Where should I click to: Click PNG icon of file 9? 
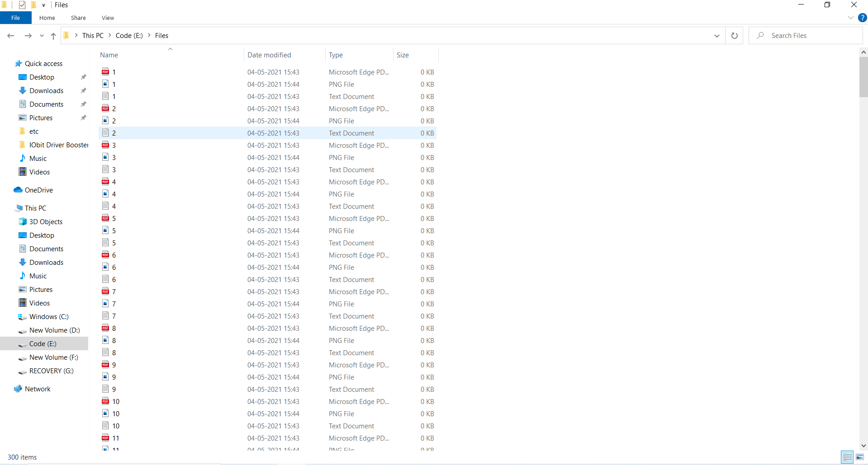click(x=105, y=376)
